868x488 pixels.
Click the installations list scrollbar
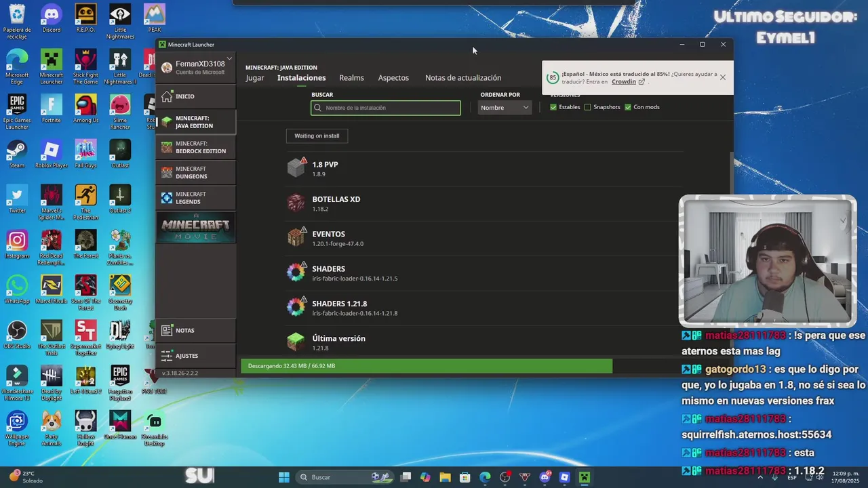point(730,173)
